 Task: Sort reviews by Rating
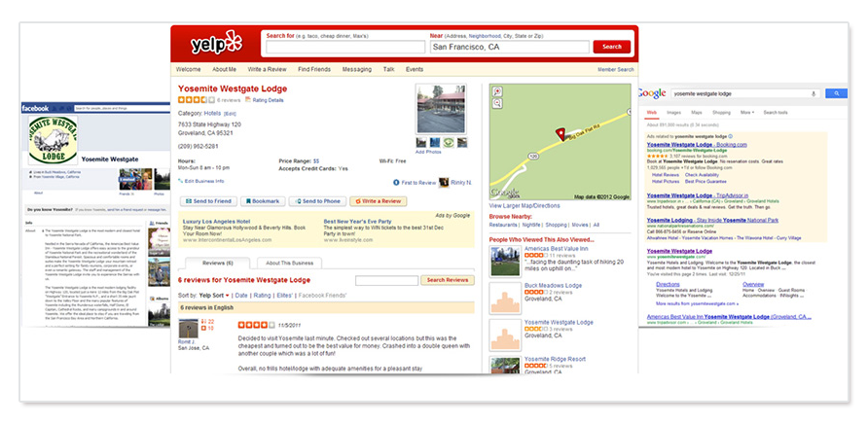tap(263, 296)
